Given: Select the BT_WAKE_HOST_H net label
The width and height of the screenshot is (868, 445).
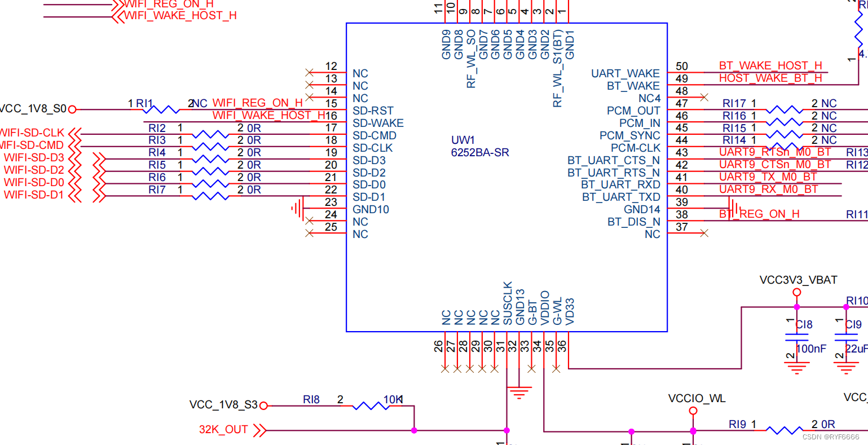Looking at the screenshot, I should pyautogui.click(x=770, y=66).
